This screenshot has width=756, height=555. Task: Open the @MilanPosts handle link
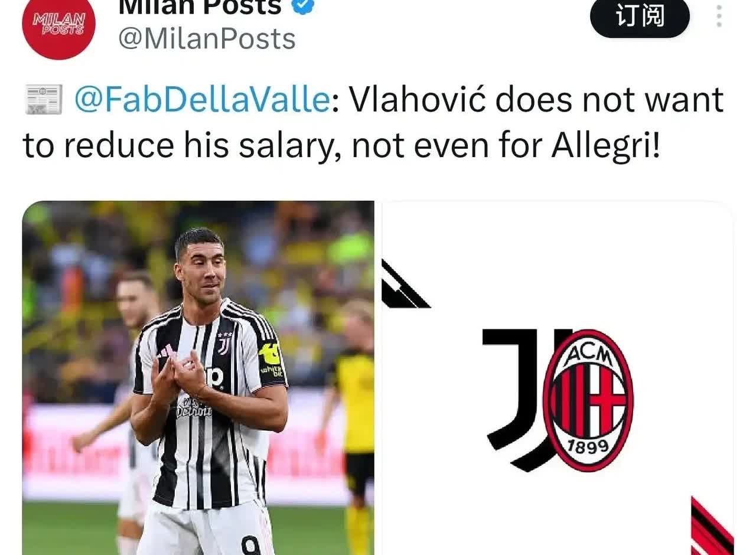coord(207,39)
